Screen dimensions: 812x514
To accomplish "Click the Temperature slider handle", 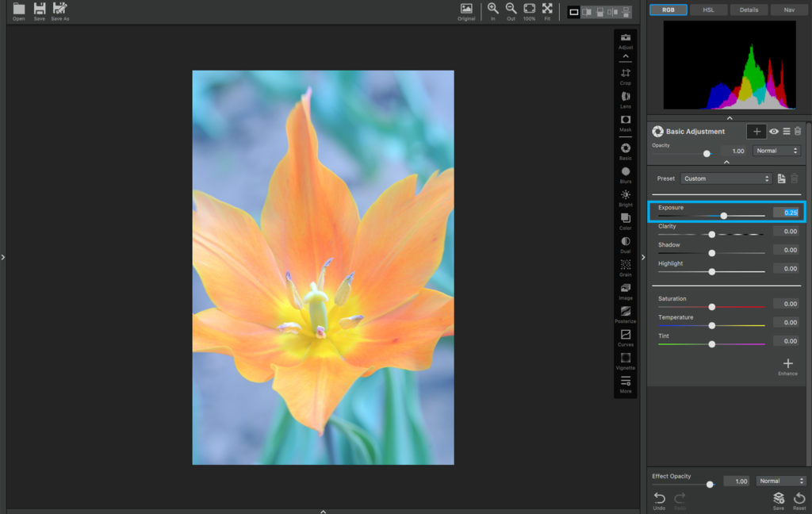I will tap(712, 325).
